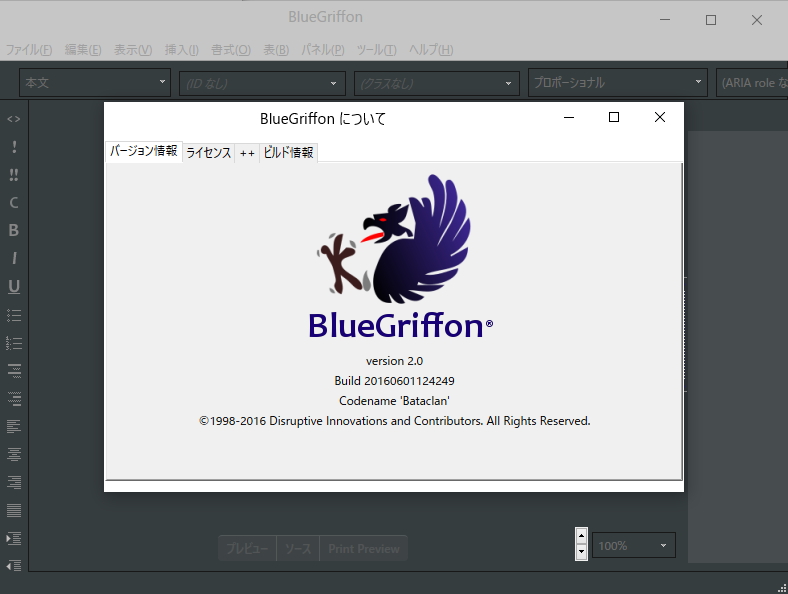Open the 書式(O) menu
The image size is (788, 594).
231,50
